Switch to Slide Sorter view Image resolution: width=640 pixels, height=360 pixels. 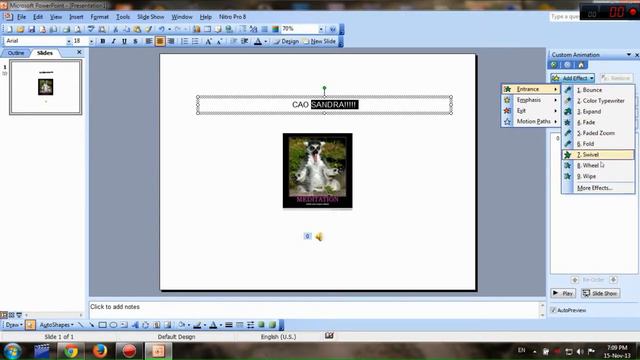pyautogui.click(x=11, y=315)
